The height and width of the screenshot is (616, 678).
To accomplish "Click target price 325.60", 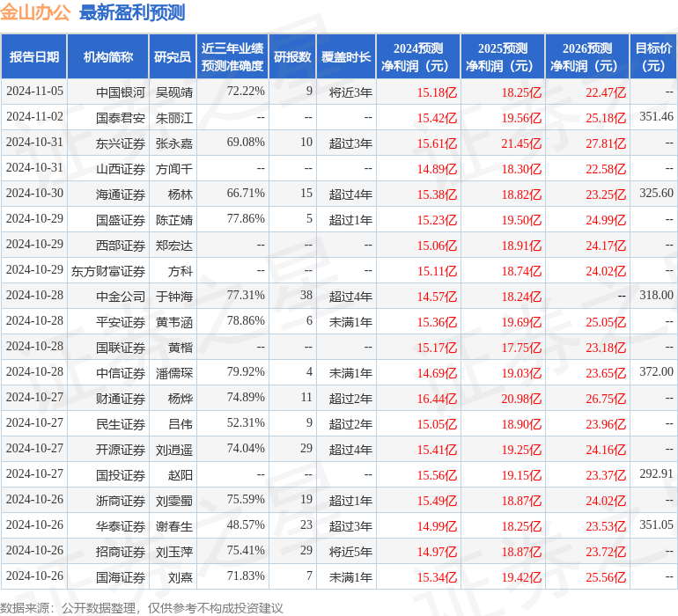I will click(x=656, y=194).
